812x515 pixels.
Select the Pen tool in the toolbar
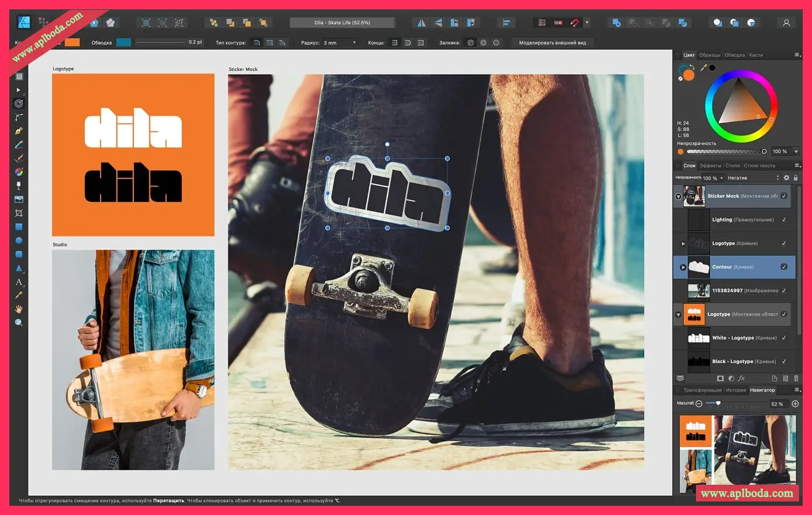pos(19,131)
